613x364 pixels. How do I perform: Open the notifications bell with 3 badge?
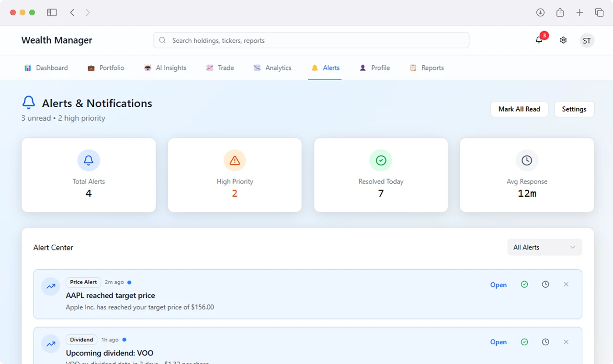pyautogui.click(x=539, y=40)
